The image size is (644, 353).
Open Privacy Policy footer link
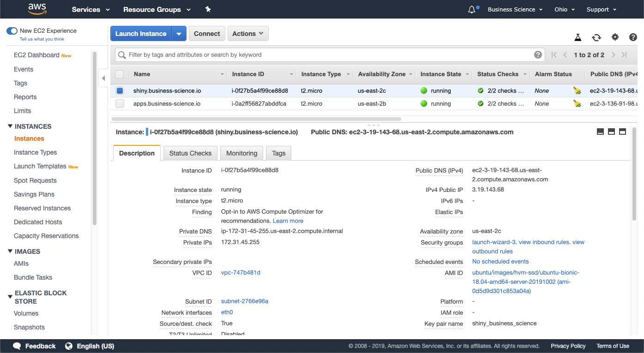pos(568,346)
